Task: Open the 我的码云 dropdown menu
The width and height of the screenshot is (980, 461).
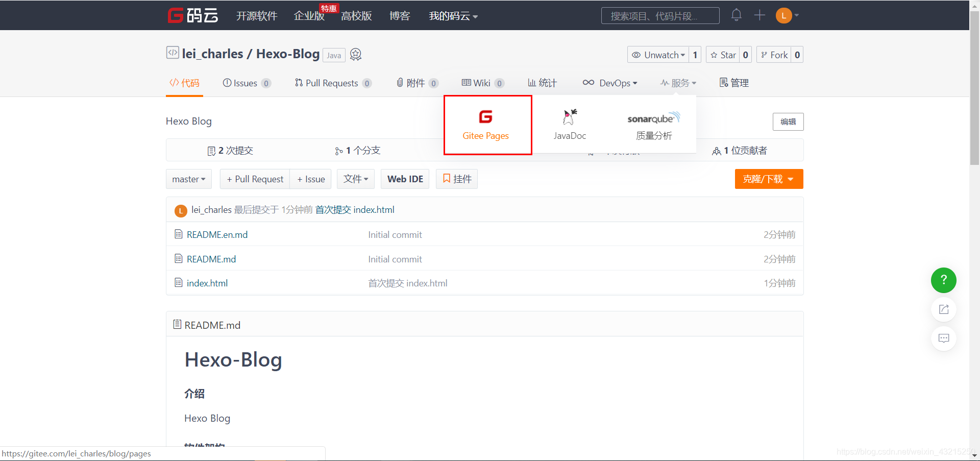Action: click(453, 16)
